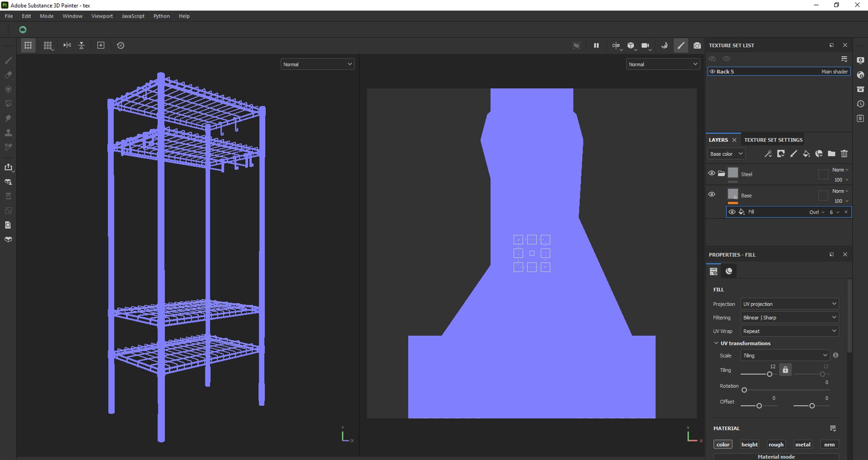Toggle visibility of the Base layer

point(712,194)
